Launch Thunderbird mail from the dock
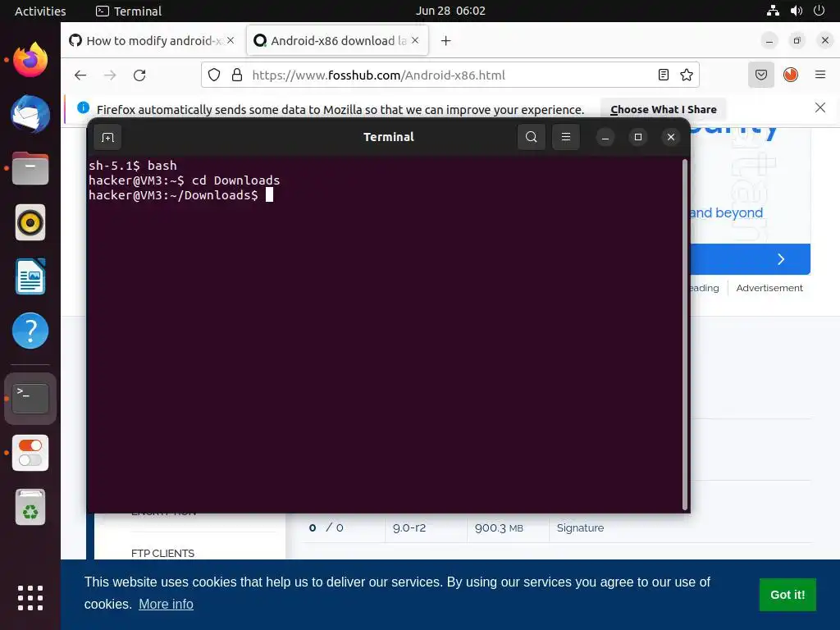This screenshot has height=630, width=840. tap(30, 114)
